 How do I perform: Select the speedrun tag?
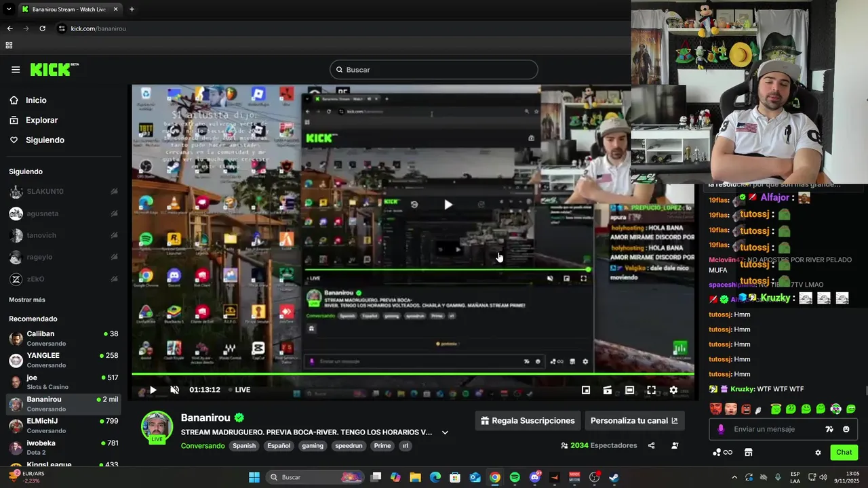349,446
